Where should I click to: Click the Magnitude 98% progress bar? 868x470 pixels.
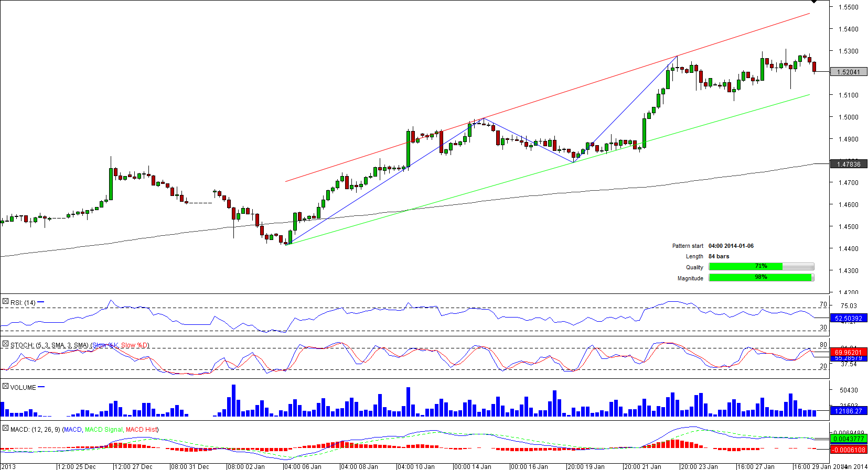pyautogui.click(x=761, y=278)
